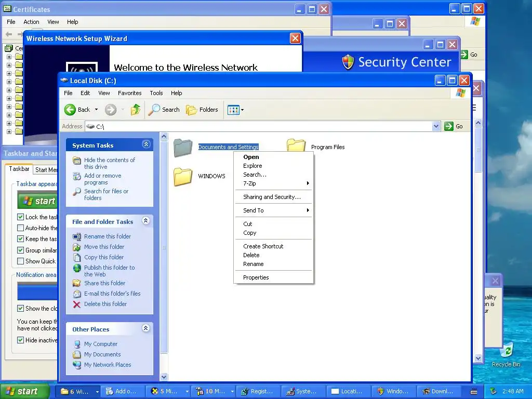Click the Move this folder icon

[77, 247]
